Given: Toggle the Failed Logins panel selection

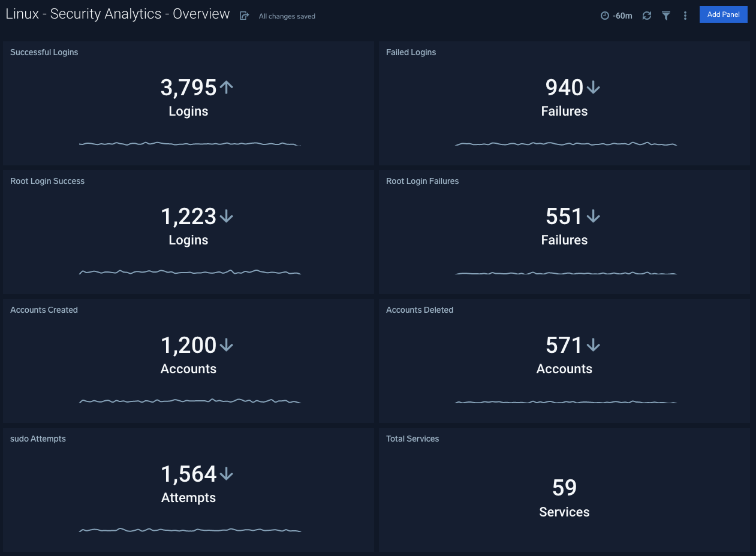Looking at the screenshot, I should [411, 52].
